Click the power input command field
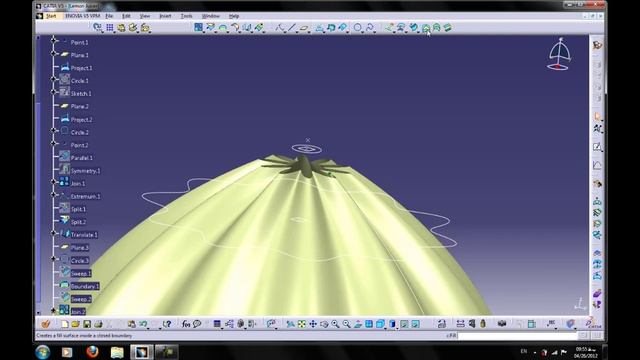This screenshot has height=360, width=640. pyautogui.click(x=518, y=336)
